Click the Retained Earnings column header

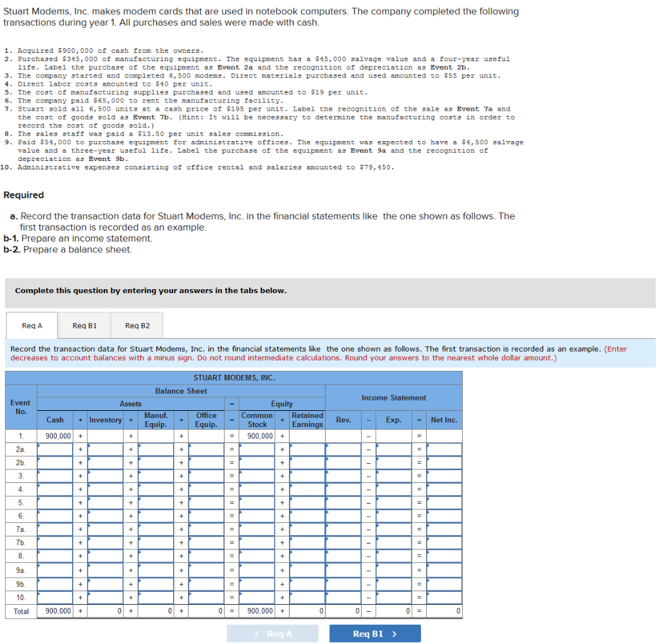(307, 420)
